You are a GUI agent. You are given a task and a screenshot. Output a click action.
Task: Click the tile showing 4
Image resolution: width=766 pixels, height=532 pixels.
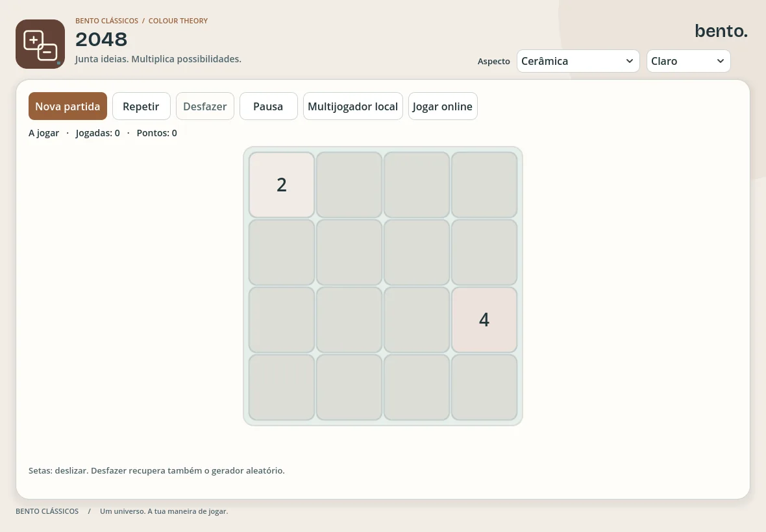(484, 320)
